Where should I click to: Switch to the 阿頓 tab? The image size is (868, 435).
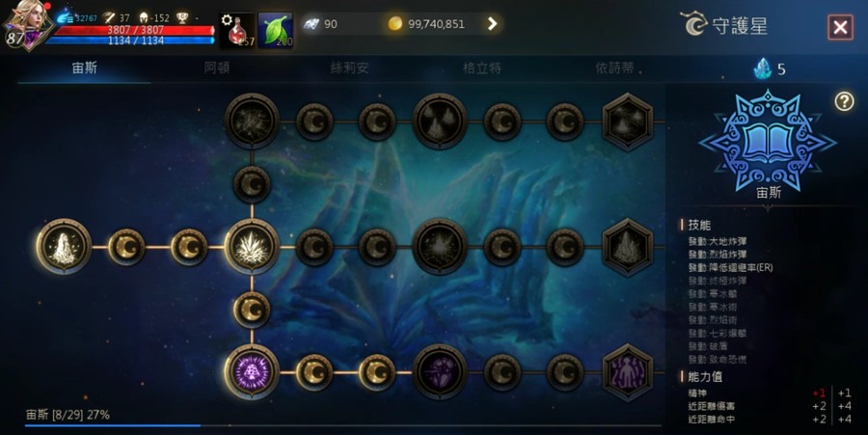(217, 68)
